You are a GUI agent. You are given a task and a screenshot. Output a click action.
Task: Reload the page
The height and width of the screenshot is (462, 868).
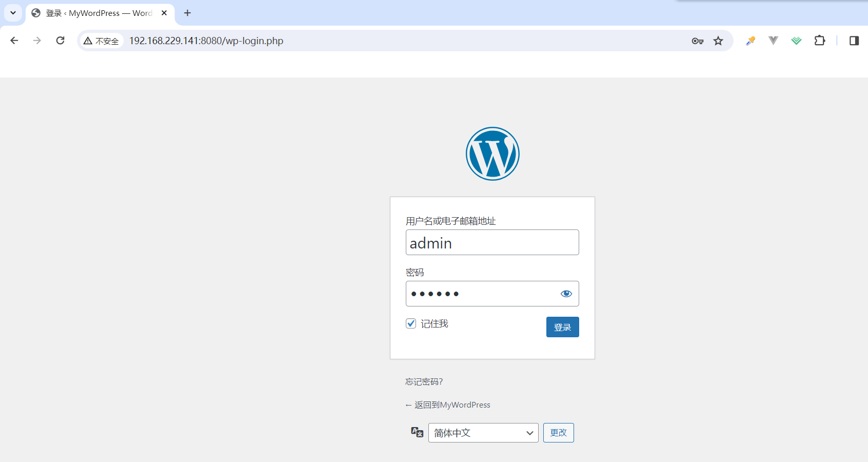60,41
